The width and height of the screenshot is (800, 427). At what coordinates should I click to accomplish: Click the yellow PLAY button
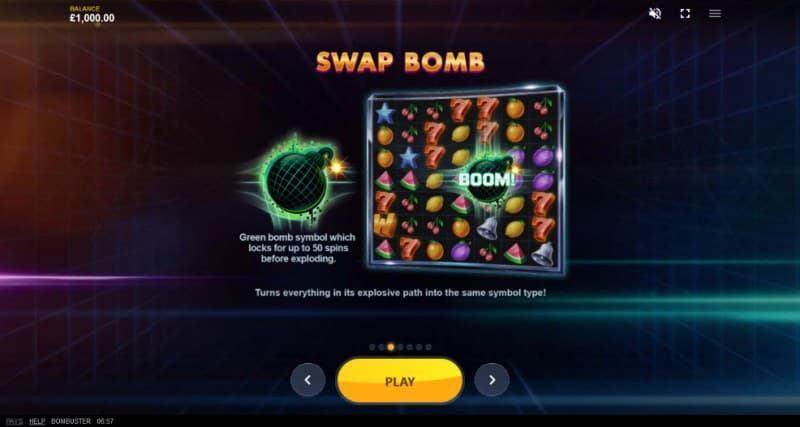pyautogui.click(x=400, y=381)
